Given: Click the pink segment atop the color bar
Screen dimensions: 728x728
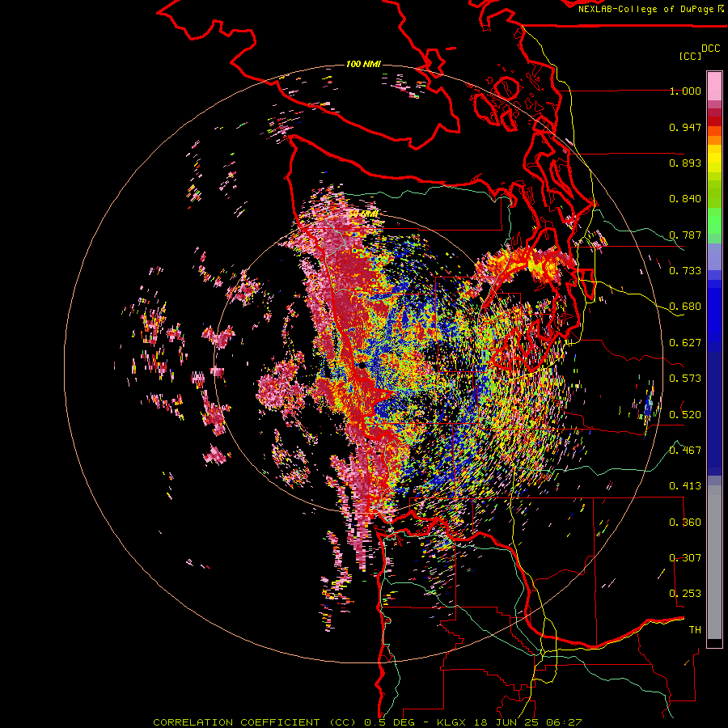Looking at the screenshot, I should pyautogui.click(x=714, y=86).
